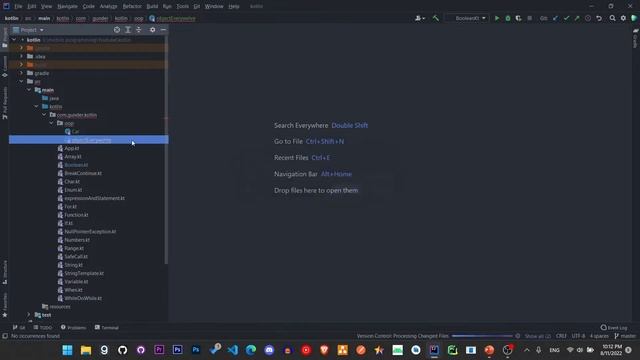Screen dimensions: 640x360
Task: Open the user/Code With Me icon
Action: click(x=420, y=18)
